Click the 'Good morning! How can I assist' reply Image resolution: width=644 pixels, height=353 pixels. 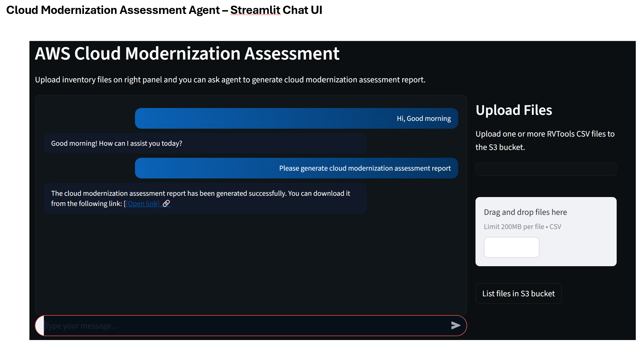[x=117, y=144]
